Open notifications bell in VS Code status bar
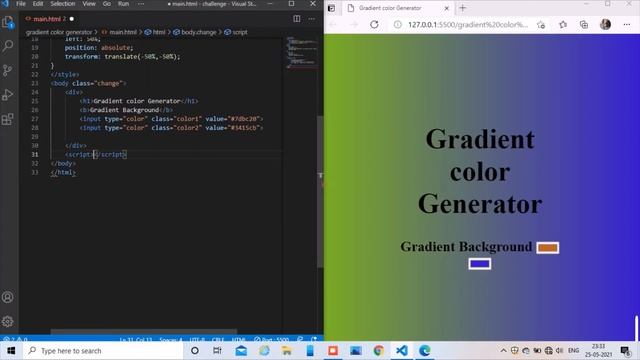The height and width of the screenshot is (360, 640). (x=314, y=340)
